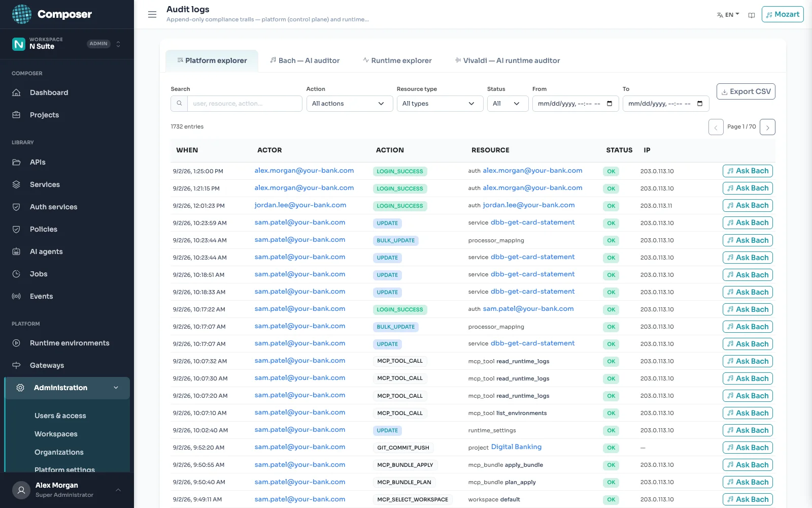Click the Jobs clock icon
This screenshot has height=508, width=812.
click(16, 274)
